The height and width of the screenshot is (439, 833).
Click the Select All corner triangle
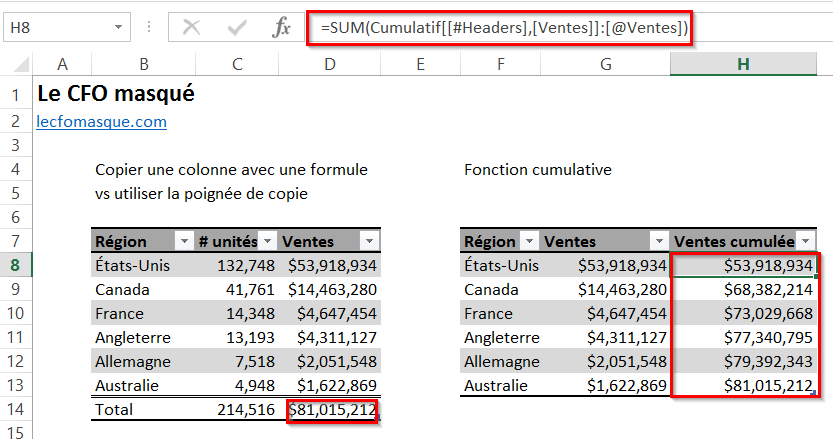tap(18, 65)
